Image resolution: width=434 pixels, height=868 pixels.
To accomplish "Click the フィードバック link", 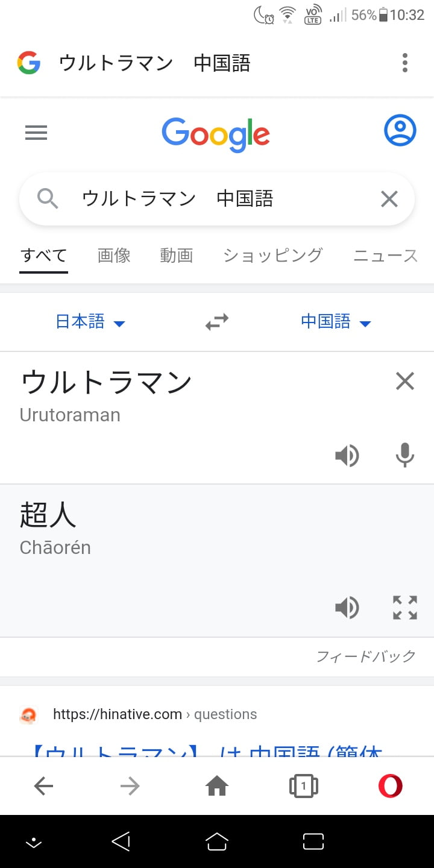I will tap(366, 656).
